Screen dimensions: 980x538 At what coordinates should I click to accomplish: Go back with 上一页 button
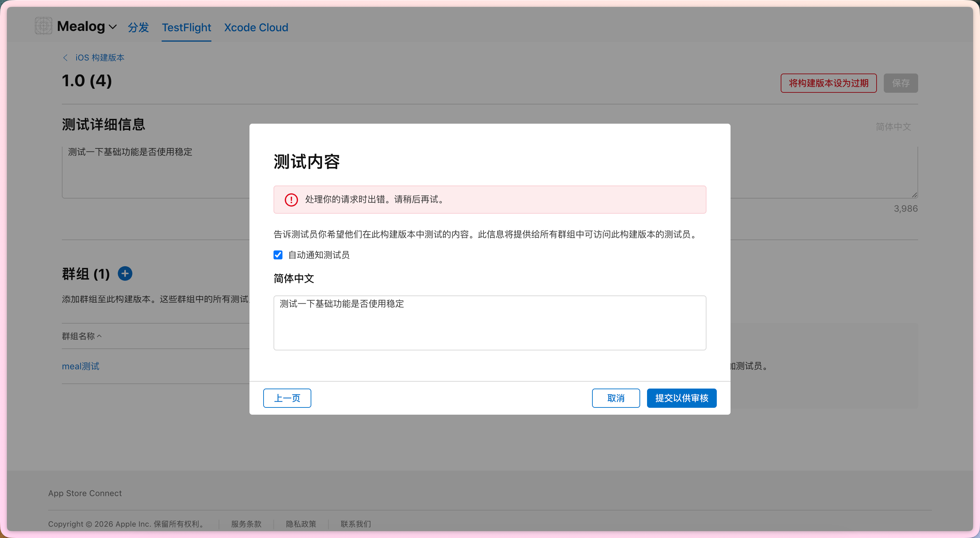[x=287, y=398]
